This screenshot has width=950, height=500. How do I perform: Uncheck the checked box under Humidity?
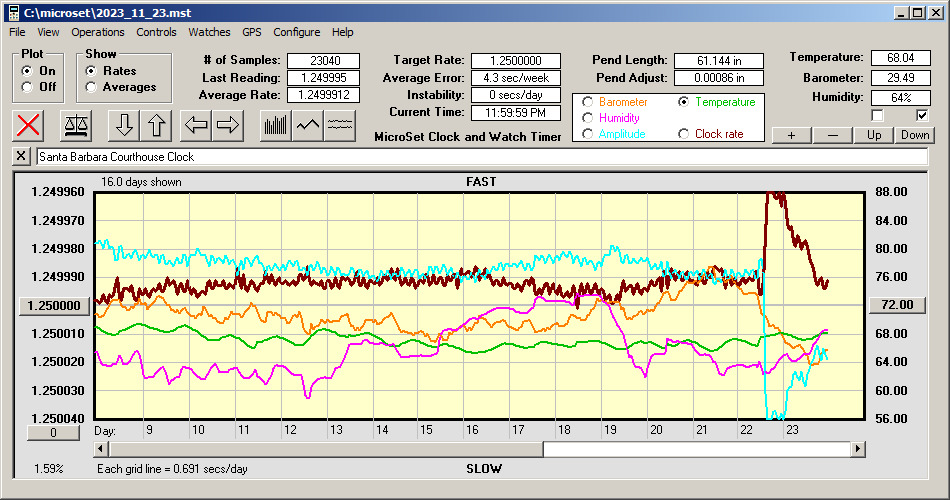922,116
